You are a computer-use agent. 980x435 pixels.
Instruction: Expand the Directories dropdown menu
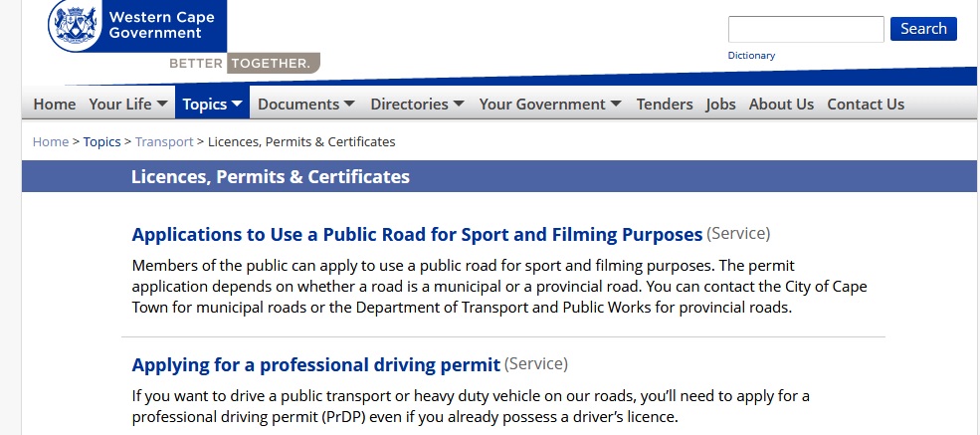(x=417, y=104)
